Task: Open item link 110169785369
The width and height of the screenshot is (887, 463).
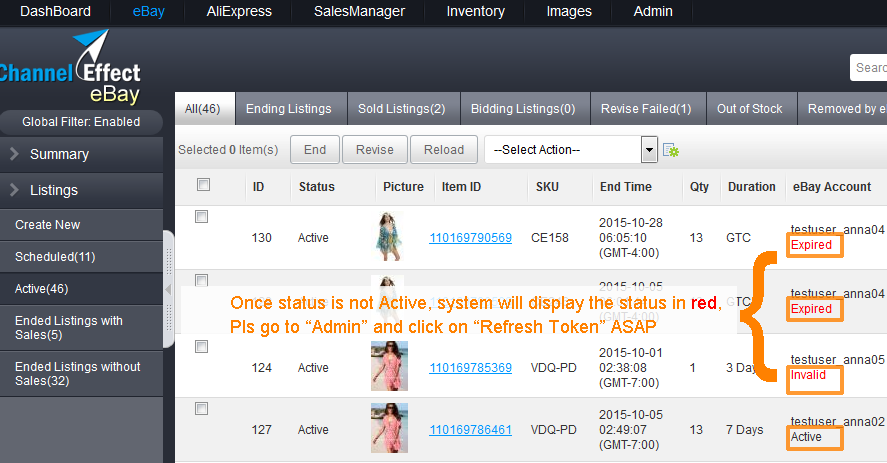Action: pos(471,368)
